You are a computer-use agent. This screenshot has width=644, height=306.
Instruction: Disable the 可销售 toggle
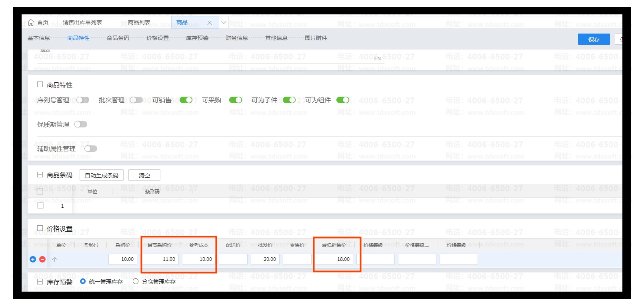186,100
